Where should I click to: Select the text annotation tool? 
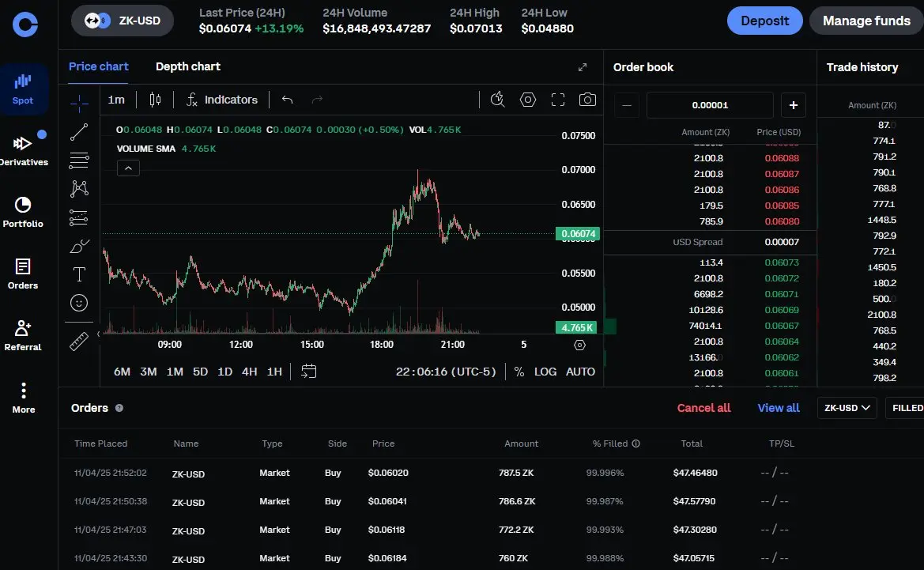79,274
